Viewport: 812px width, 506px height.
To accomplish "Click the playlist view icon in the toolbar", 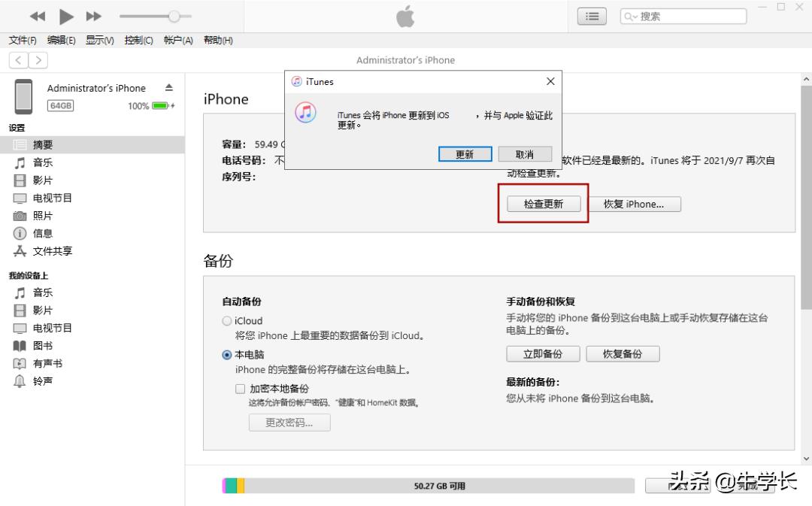I will point(592,16).
